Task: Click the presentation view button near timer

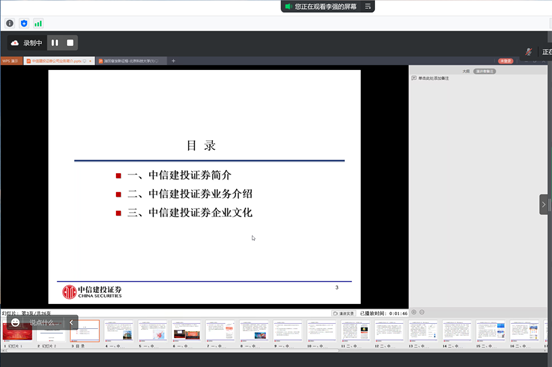Action: tap(343, 313)
